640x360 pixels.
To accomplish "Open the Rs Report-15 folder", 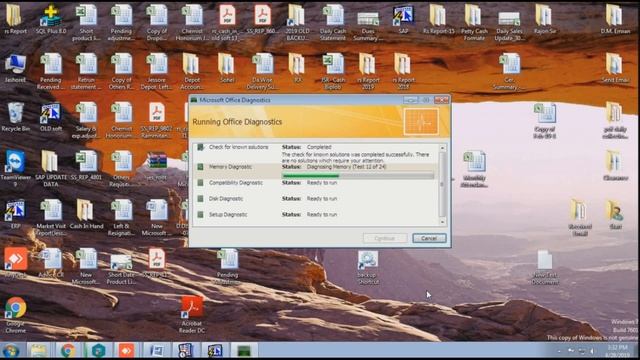I will [x=438, y=20].
